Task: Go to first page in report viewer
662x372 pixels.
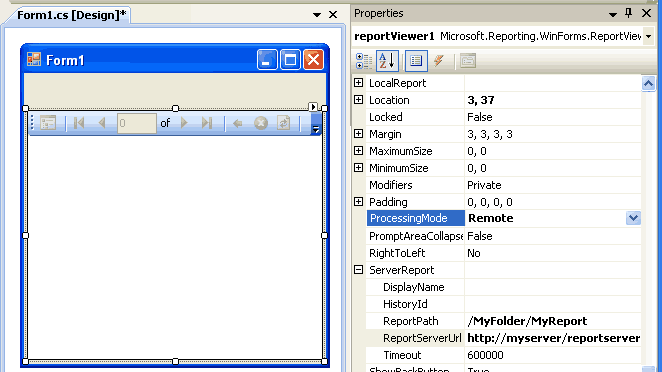Action: [x=79, y=123]
